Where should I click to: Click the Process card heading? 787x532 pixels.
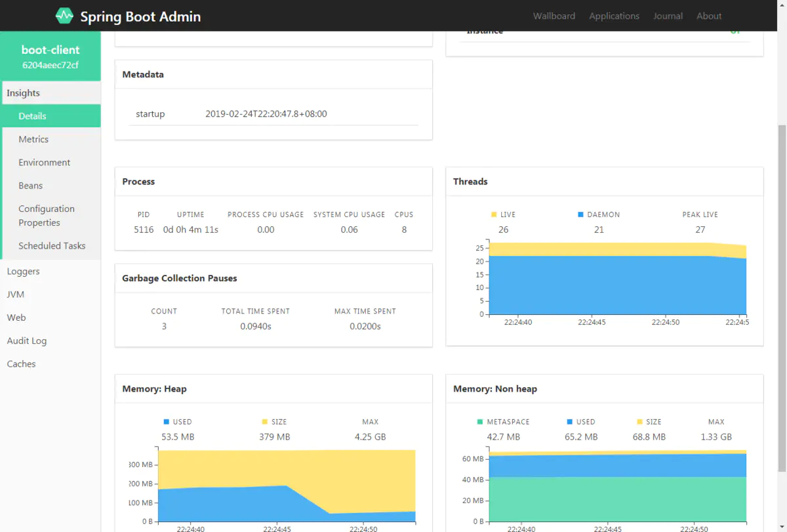pos(138,182)
